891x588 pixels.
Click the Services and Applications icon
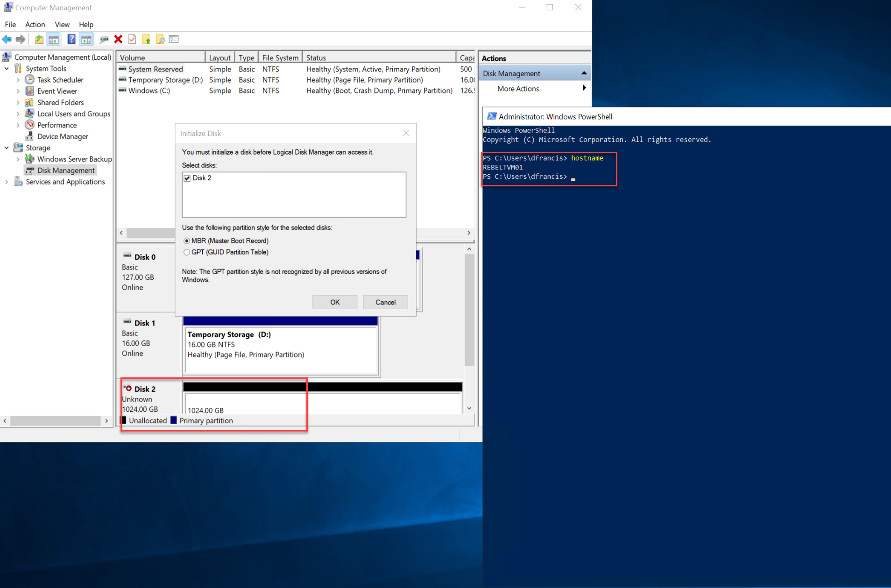coord(19,181)
